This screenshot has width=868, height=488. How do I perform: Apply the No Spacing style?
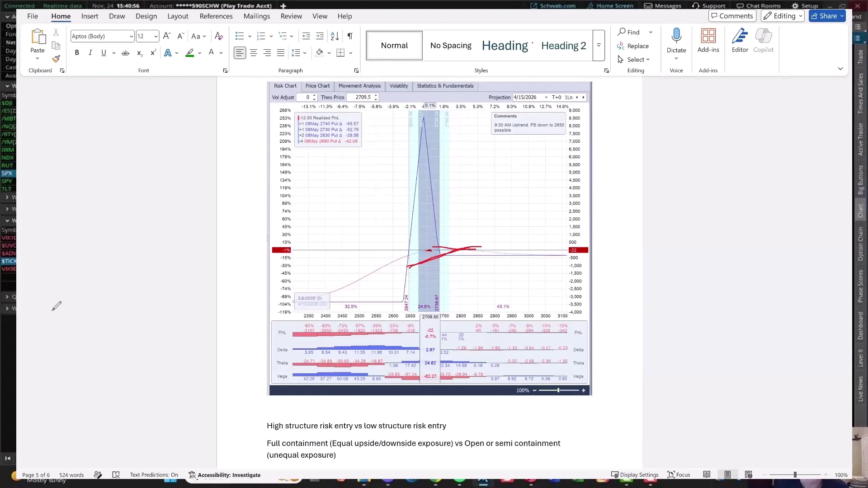click(451, 45)
